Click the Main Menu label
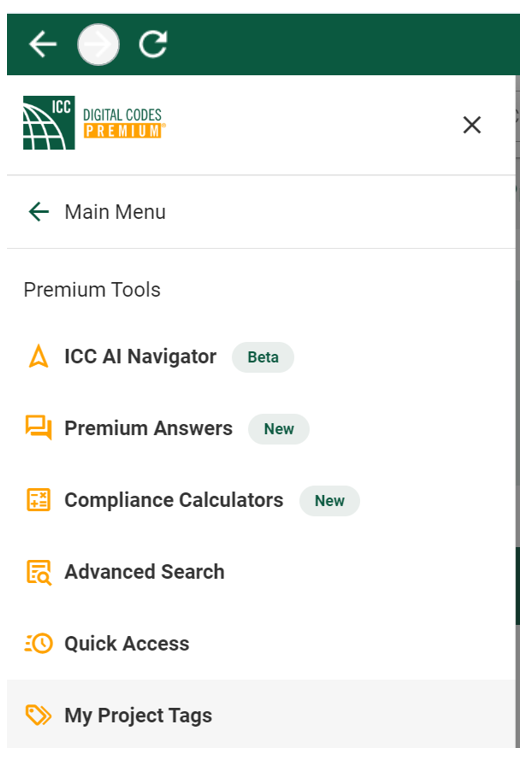Image resolution: width=525 pixels, height=757 pixels. point(115,212)
